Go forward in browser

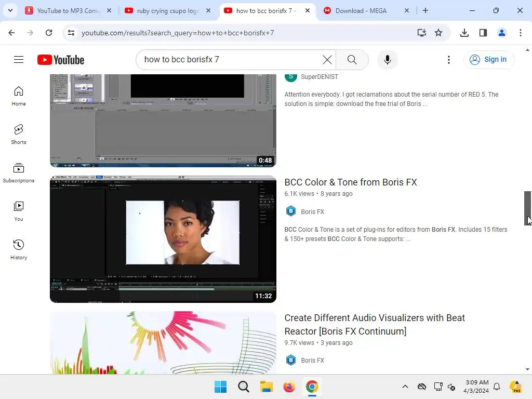tap(30, 33)
